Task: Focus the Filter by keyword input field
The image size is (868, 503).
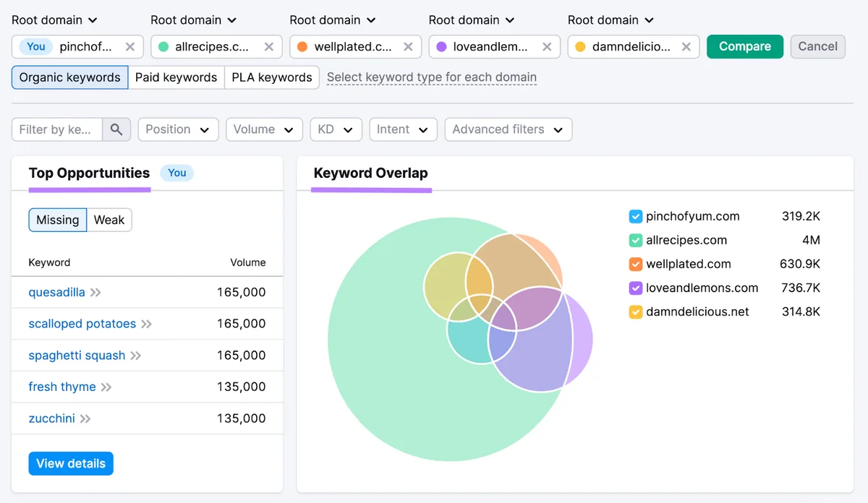Action: (x=57, y=129)
